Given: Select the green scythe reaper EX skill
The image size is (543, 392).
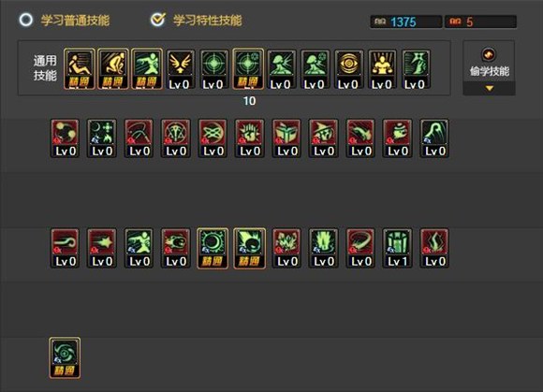Looking at the screenshot, I should click(434, 138).
